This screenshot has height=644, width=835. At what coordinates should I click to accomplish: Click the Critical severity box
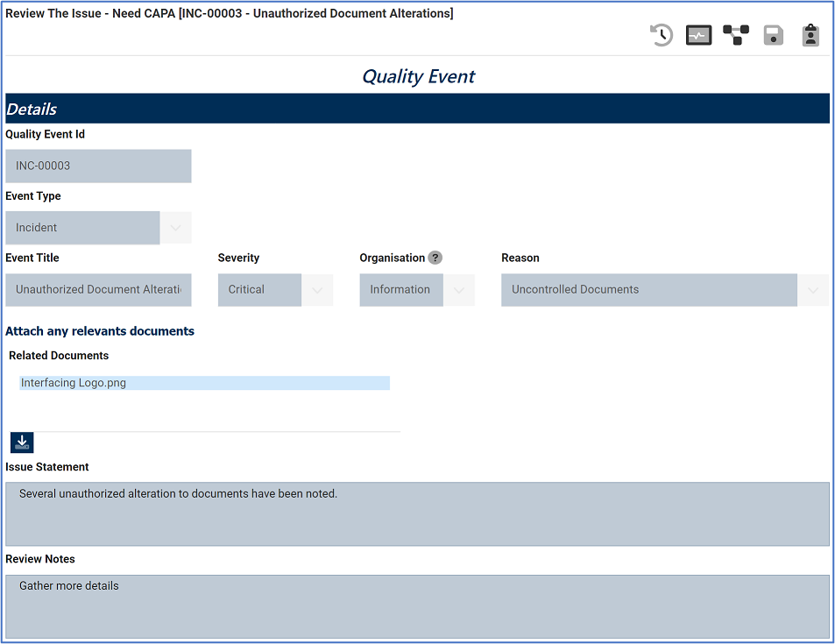260,290
